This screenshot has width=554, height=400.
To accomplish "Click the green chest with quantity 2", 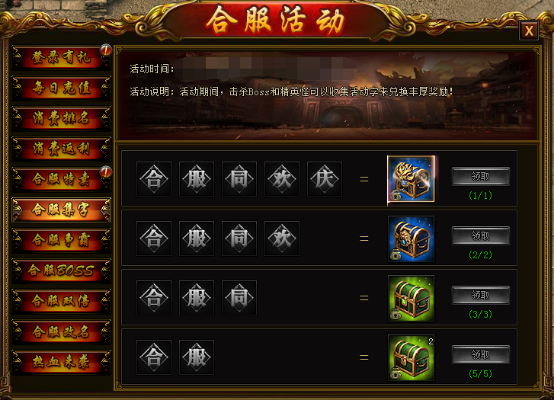I will click(411, 357).
